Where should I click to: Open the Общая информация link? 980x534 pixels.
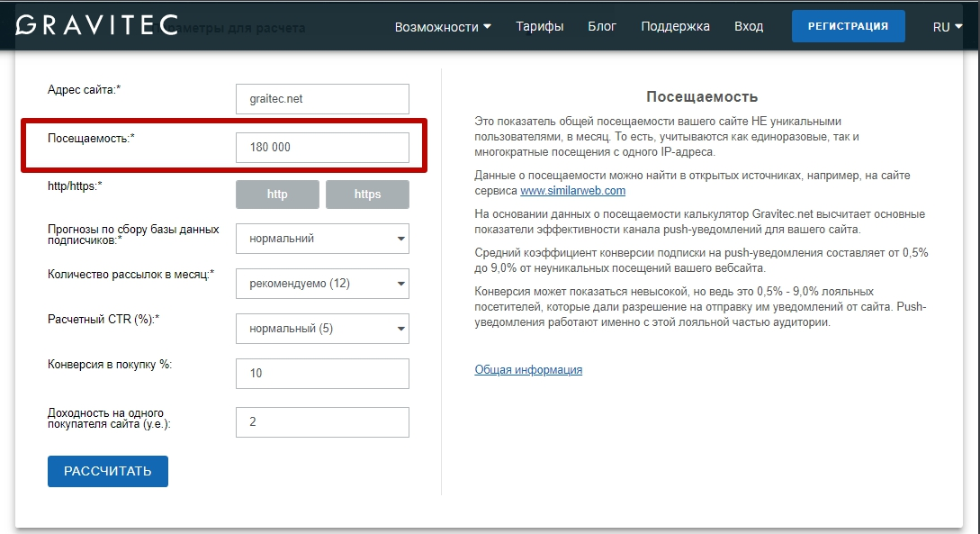[x=528, y=369]
